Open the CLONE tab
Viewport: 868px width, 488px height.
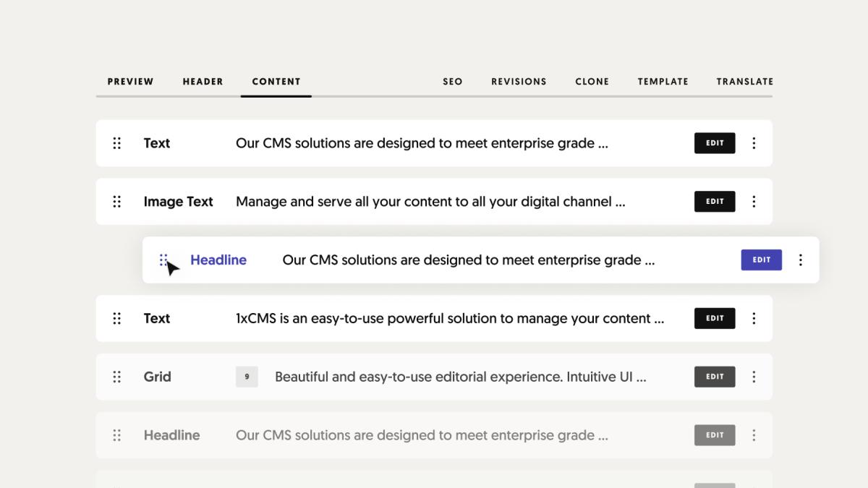[x=592, y=82]
